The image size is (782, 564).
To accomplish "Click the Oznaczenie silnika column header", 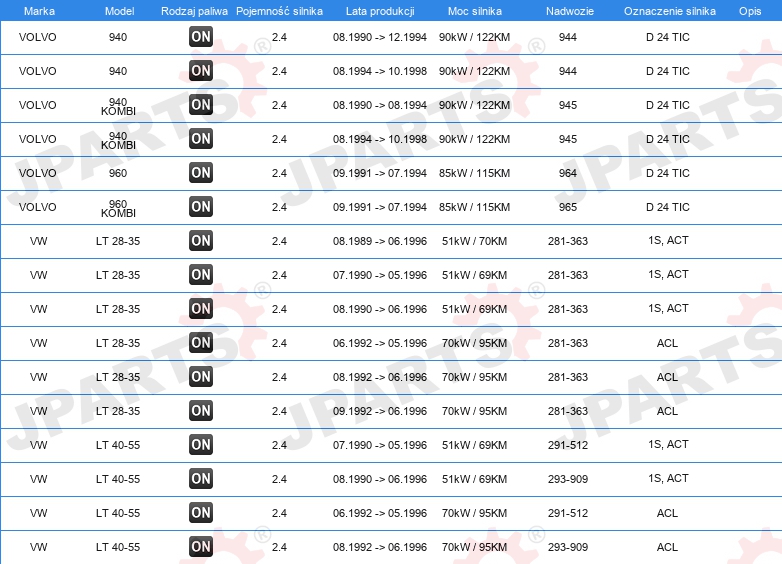I will 670,11.
